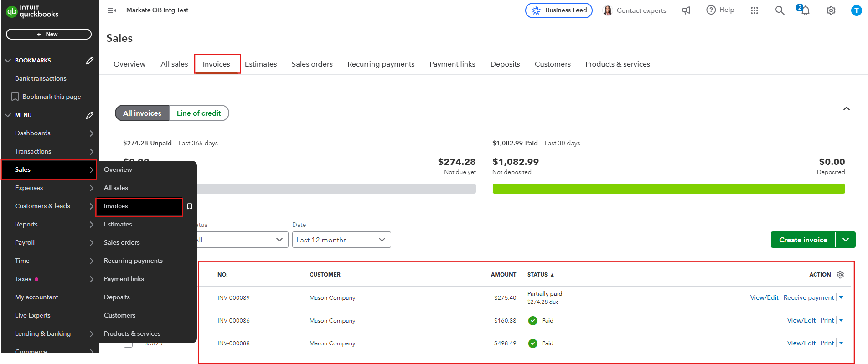Image resolution: width=868 pixels, height=364 pixels.
Task: Open Bank transactions bookmark
Action: coord(41,78)
